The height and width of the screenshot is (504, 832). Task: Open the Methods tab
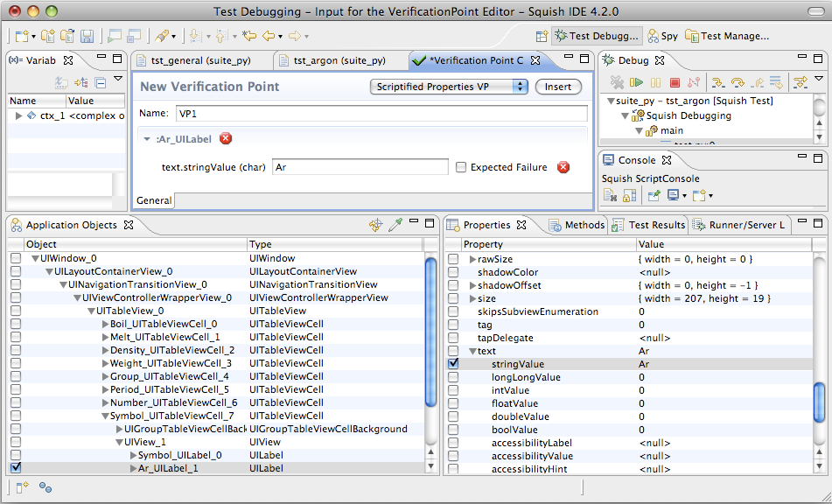(583, 224)
